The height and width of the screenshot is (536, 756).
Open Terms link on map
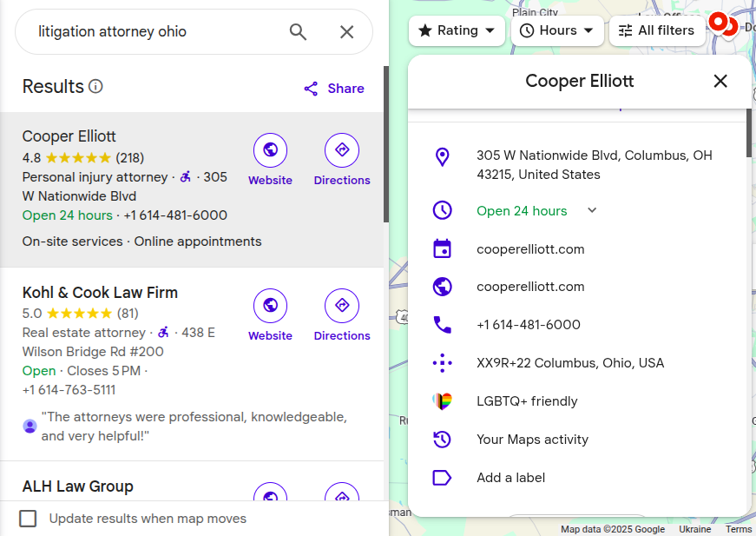(738, 529)
